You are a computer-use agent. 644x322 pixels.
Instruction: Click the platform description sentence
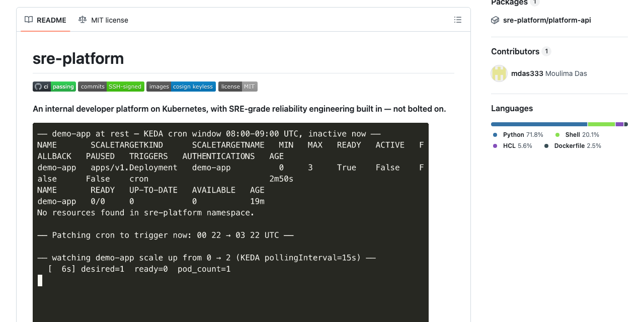[x=239, y=109]
